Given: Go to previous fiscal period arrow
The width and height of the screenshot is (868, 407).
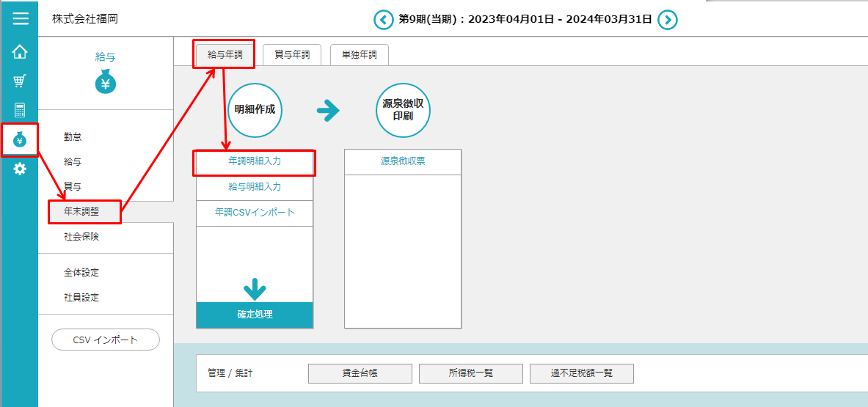Looking at the screenshot, I should pyautogui.click(x=384, y=20).
